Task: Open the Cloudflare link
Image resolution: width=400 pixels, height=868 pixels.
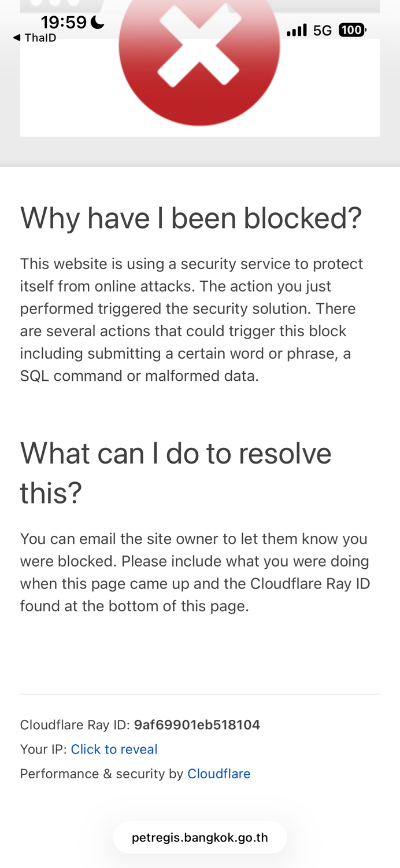Action: tap(218, 774)
